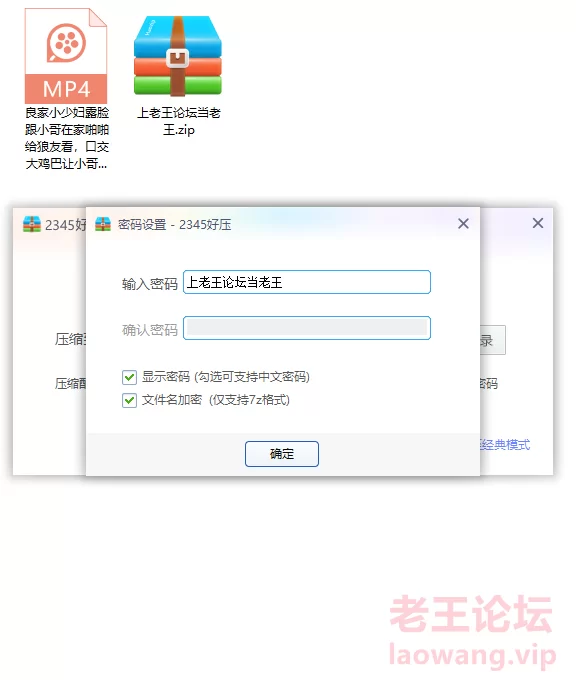Close the background 2345好压 window
Screen dimensions: 576x680
538,223
